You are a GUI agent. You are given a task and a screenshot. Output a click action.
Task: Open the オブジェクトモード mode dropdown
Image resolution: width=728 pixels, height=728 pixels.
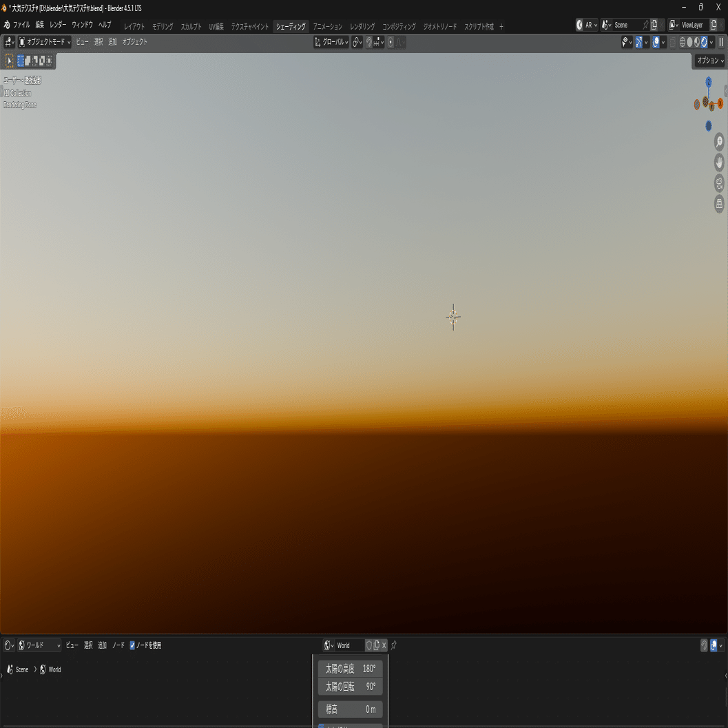point(45,42)
